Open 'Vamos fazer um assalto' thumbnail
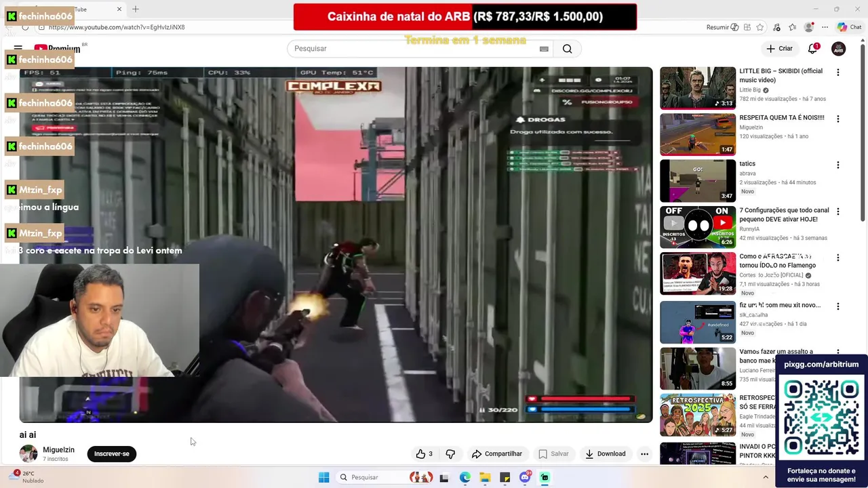 point(698,368)
